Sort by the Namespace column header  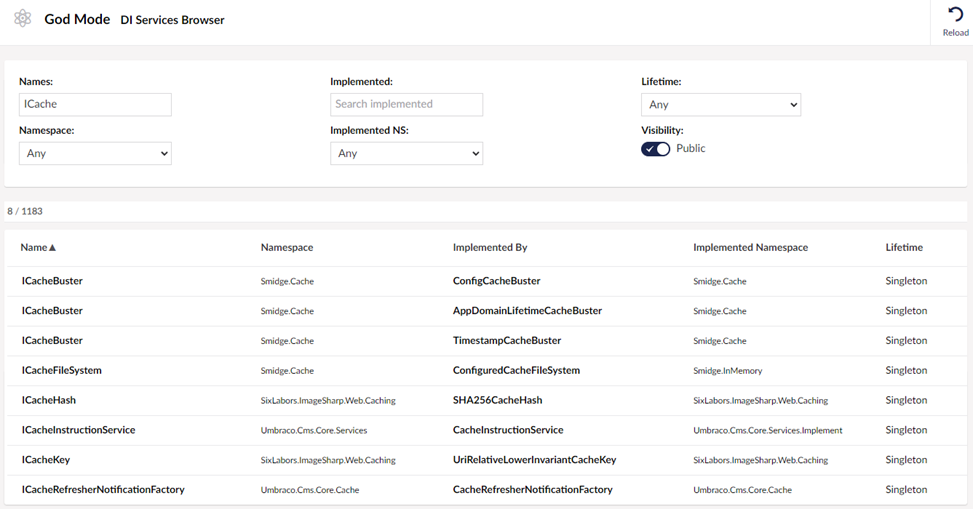point(287,247)
